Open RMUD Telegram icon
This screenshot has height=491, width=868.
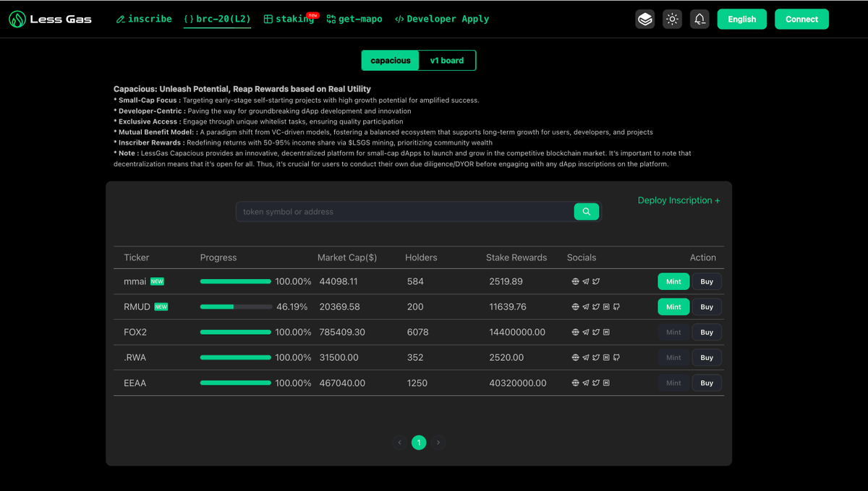click(586, 307)
